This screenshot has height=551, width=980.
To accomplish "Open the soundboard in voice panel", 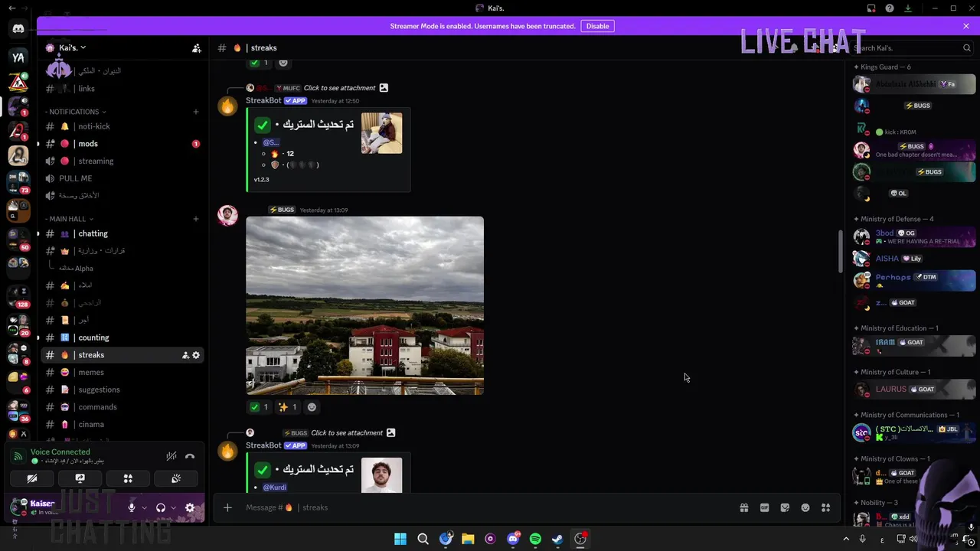I will (x=176, y=479).
